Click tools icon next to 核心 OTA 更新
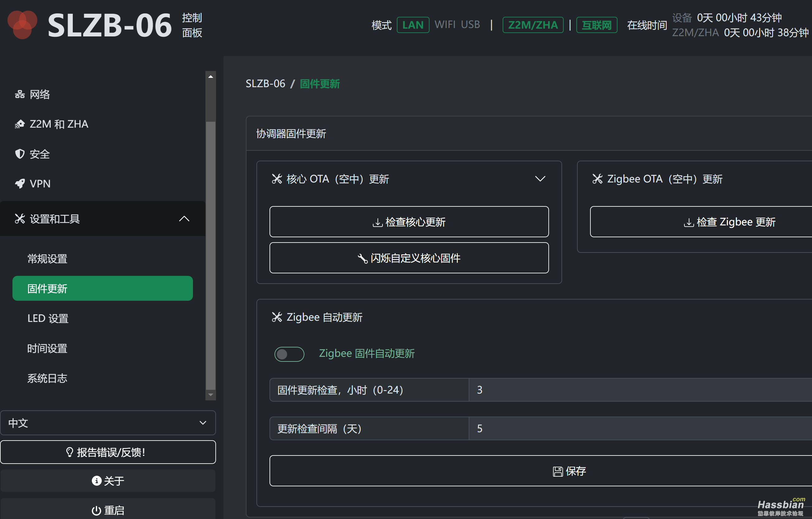812x519 pixels. (x=276, y=179)
